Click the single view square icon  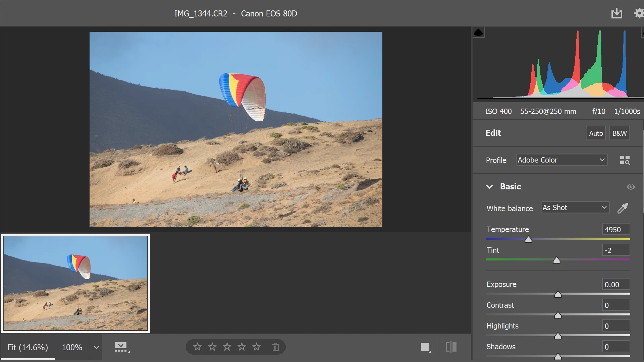[x=425, y=347]
